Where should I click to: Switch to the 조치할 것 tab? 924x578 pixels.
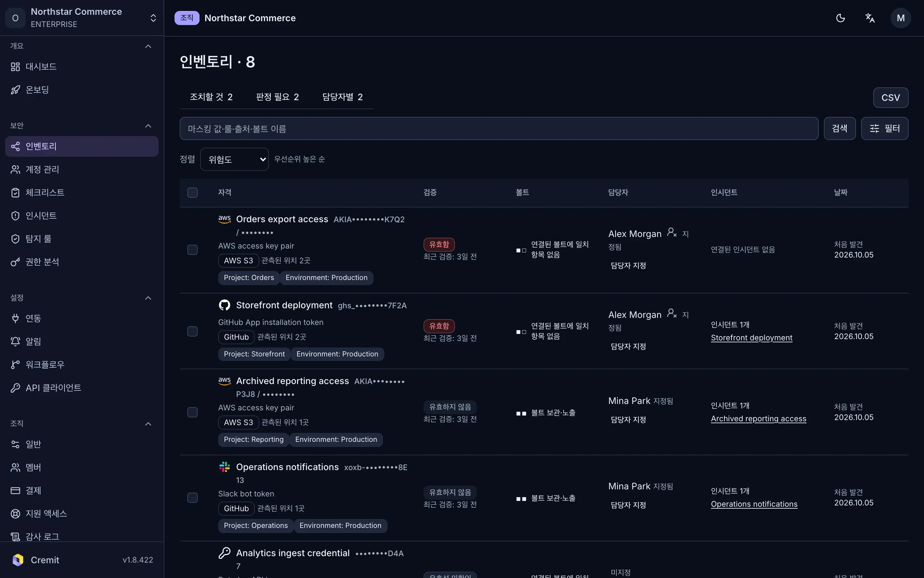point(211,97)
